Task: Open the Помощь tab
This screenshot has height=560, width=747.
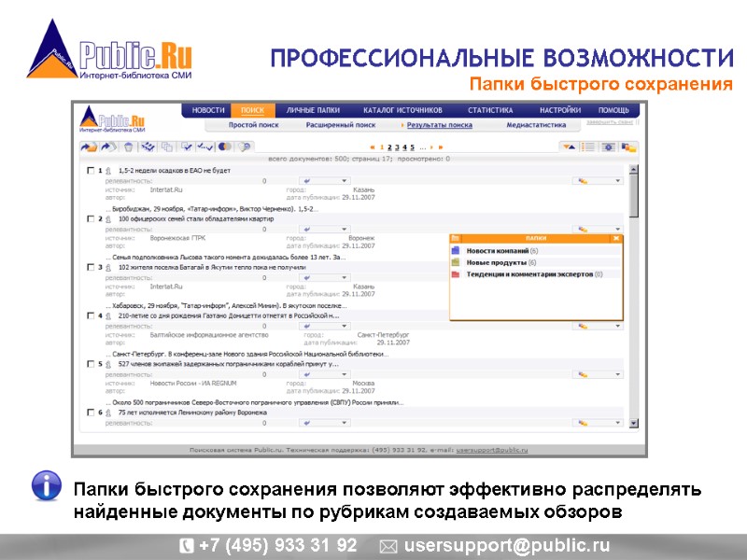Action: pyautogui.click(x=613, y=110)
